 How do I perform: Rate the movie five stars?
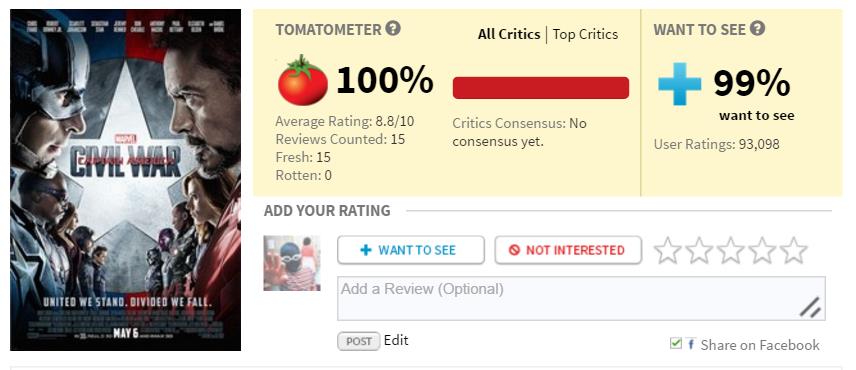(794, 250)
